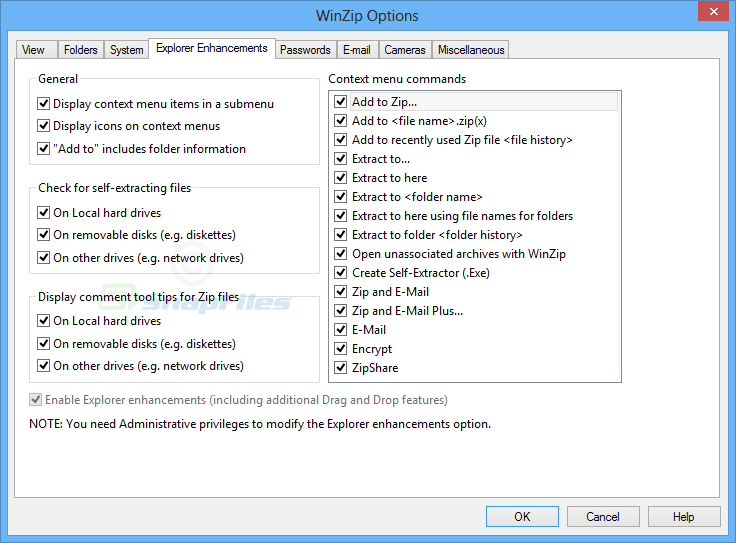Disable self-extracting check On other drives

point(44,258)
